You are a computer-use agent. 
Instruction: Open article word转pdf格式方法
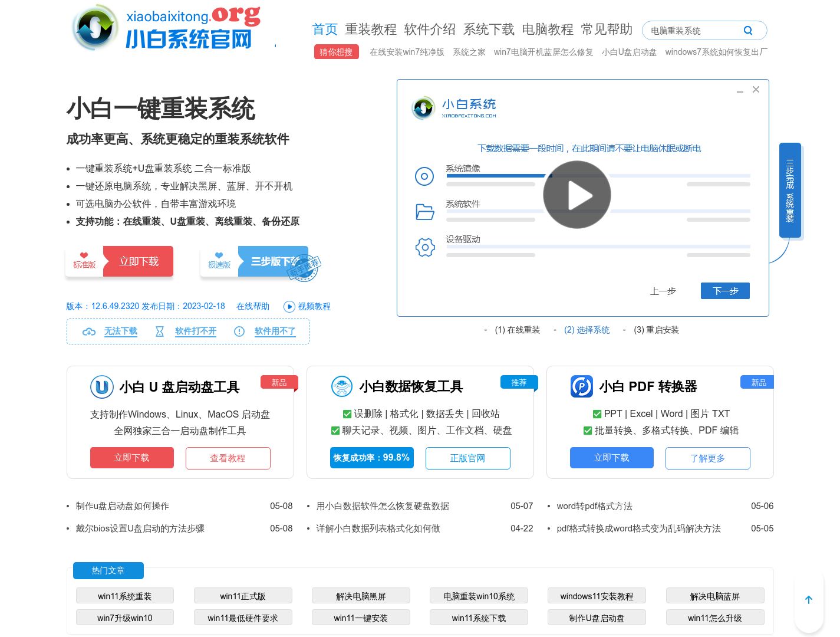[x=594, y=506]
